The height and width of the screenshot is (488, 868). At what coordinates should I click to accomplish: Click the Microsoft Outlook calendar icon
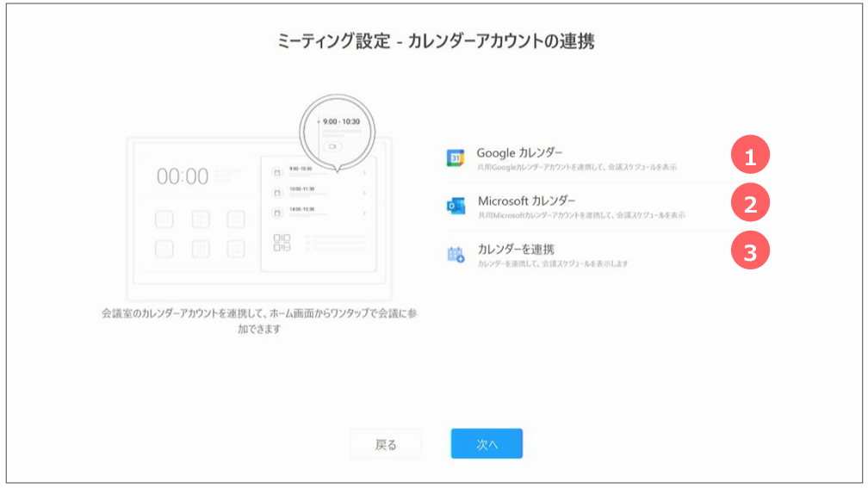pyautogui.click(x=456, y=206)
